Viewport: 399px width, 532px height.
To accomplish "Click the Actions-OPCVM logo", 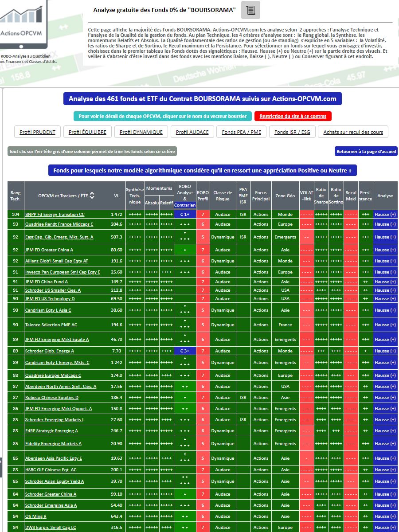I will pyautogui.click(x=23, y=24).
